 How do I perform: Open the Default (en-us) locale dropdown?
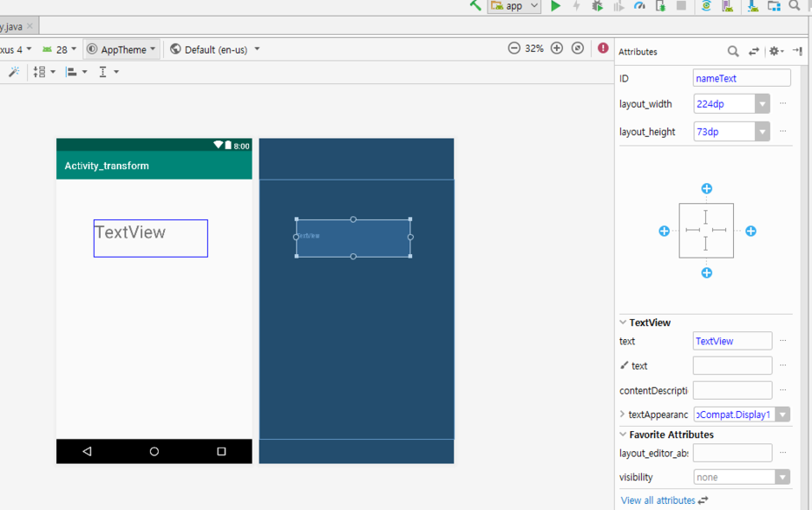[215, 49]
